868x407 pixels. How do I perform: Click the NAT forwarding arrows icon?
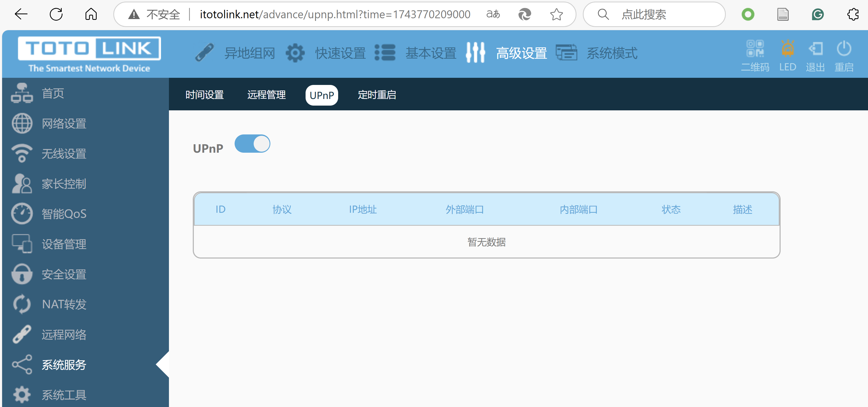point(22,304)
